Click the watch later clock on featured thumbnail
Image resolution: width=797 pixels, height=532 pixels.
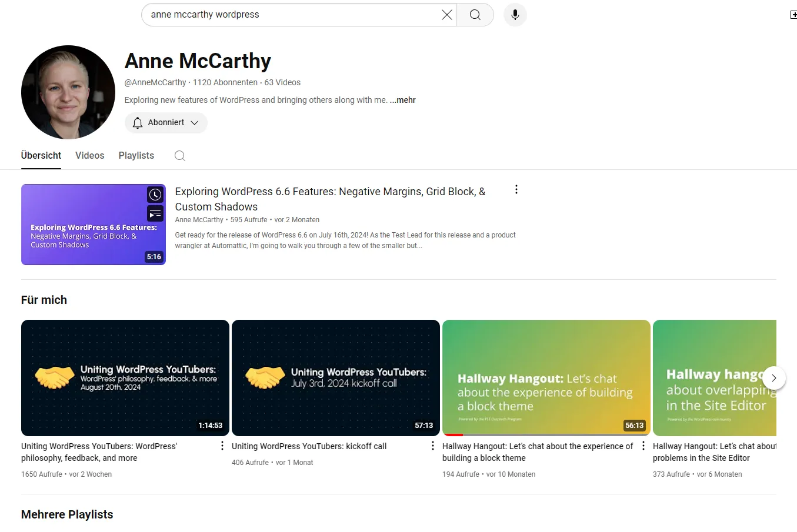[155, 195]
